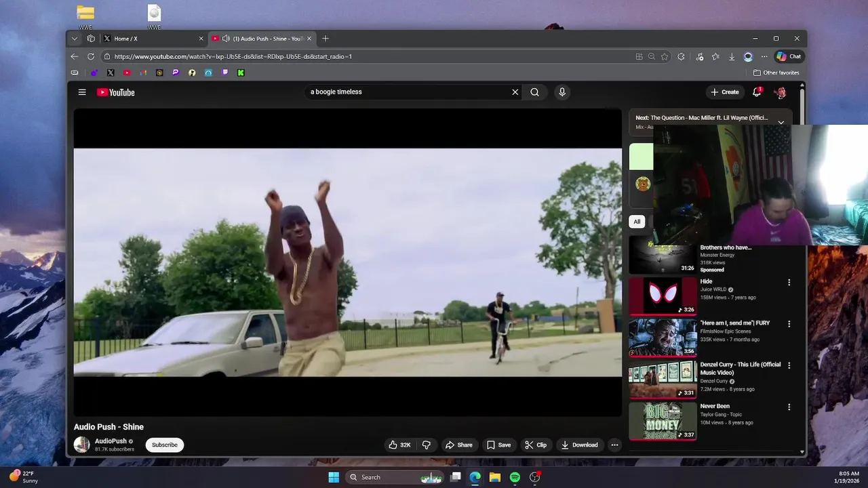Share the video

tap(459, 445)
